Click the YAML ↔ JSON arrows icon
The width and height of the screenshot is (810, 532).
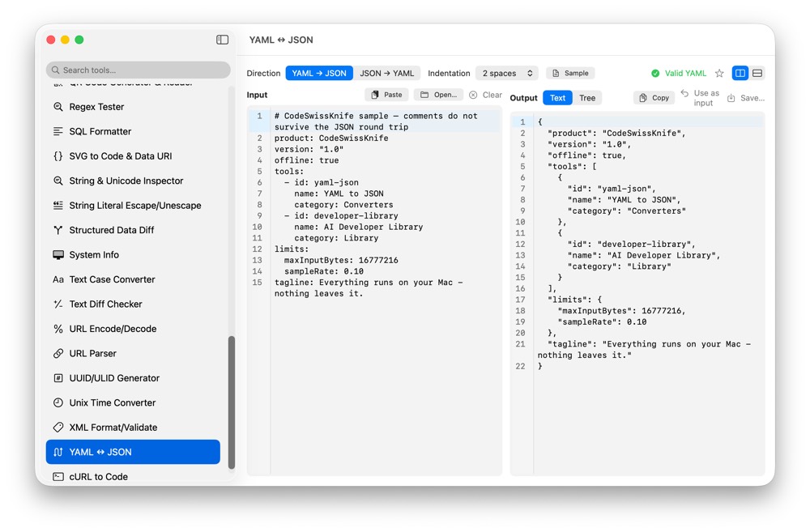58,452
